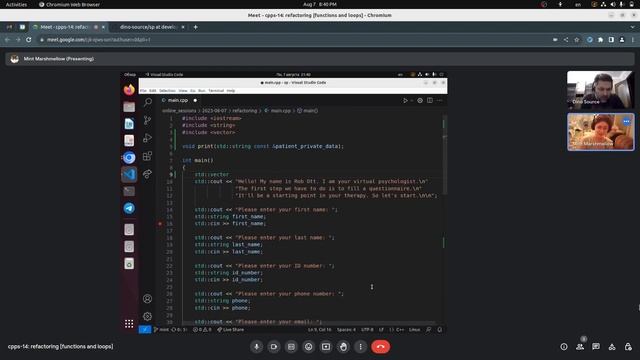Select the Meet cpps-14 refactoring browser tab

[x=69, y=27]
